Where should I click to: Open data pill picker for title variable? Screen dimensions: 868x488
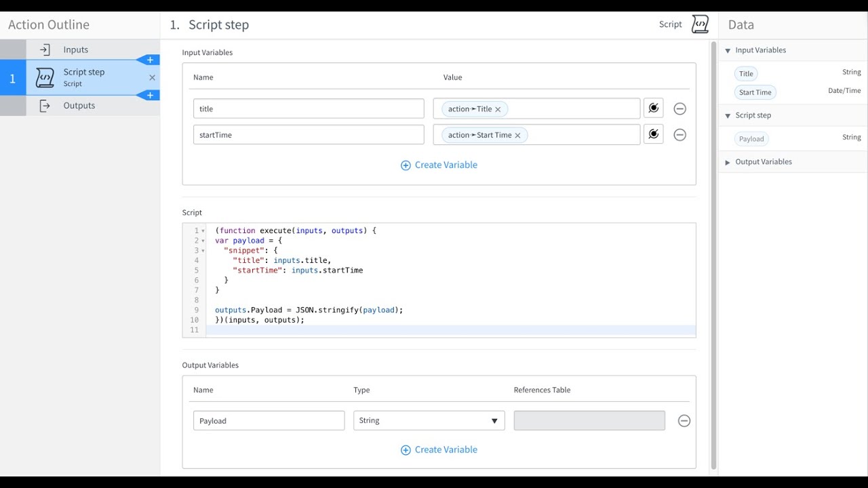[653, 108]
